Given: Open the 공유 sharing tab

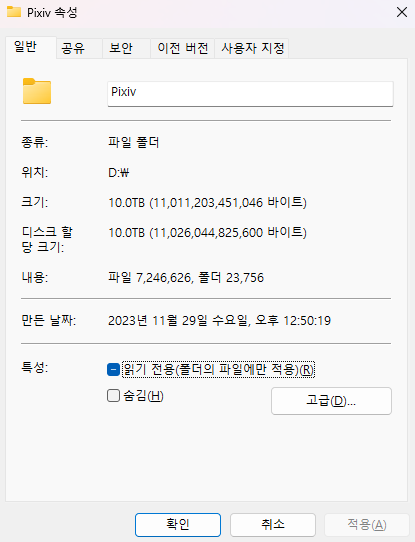Looking at the screenshot, I should click(79, 48).
